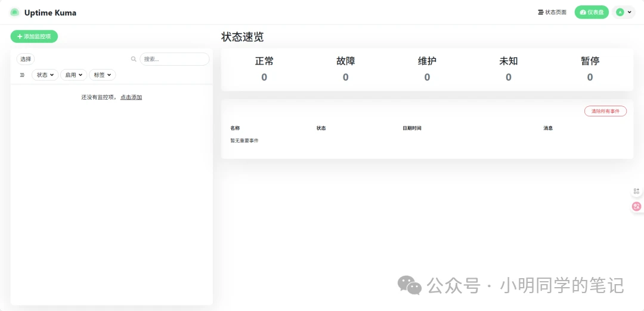Expand the 启用 filter dropdown
This screenshot has width=644, height=311.
coord(73,75)
